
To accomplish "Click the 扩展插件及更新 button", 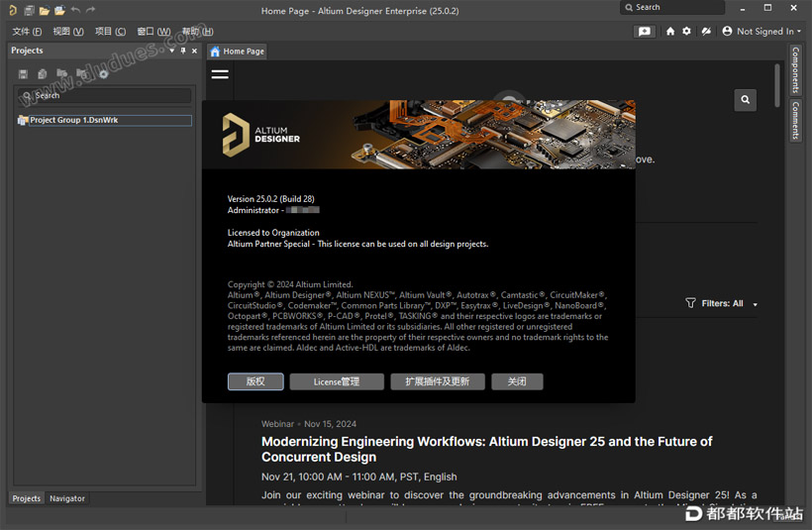I will 438,381.
